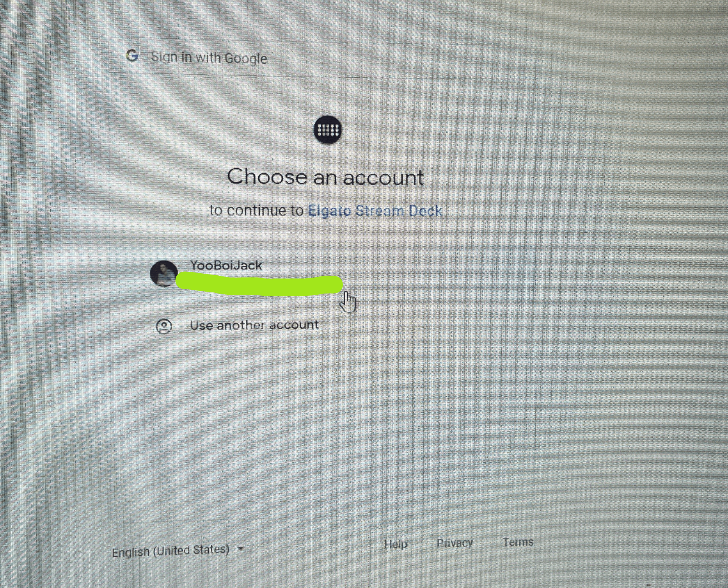Viewport: 728px width, 588px height.
Task: Click the 'to continue to' text
Action: tap(256, 210)
